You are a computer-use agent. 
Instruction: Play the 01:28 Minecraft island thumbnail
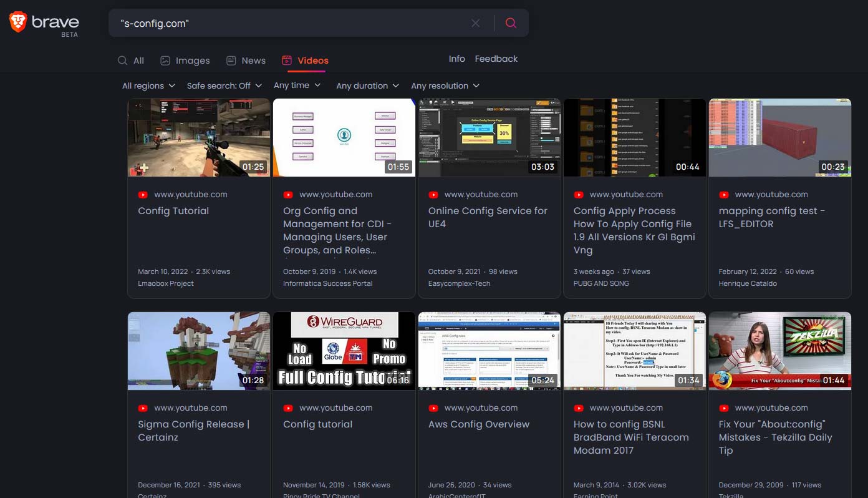coord(199,351)
